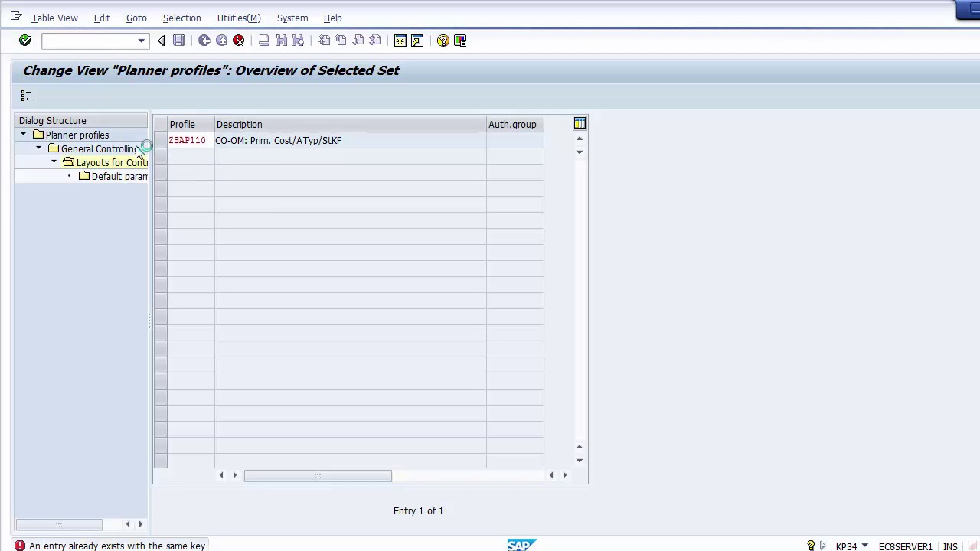Open the Table View menu
Screen dimensions: 980x551
54,18
